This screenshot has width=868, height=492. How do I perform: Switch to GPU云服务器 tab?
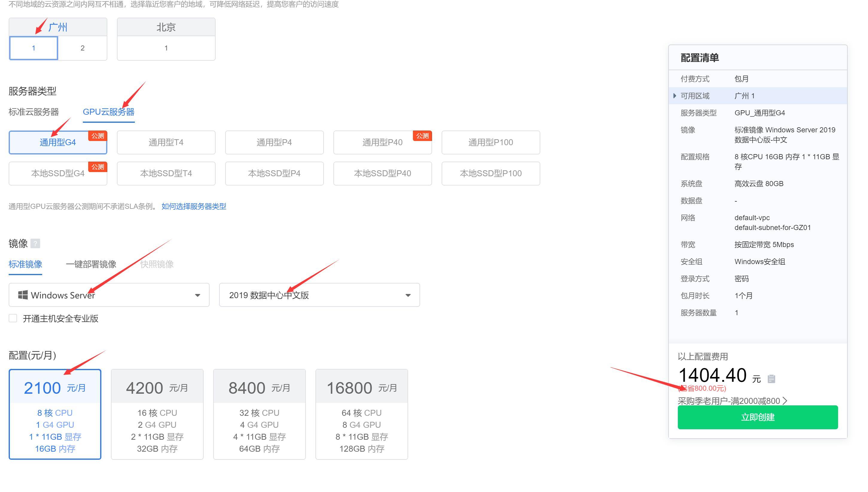click(x=109, y=112)
